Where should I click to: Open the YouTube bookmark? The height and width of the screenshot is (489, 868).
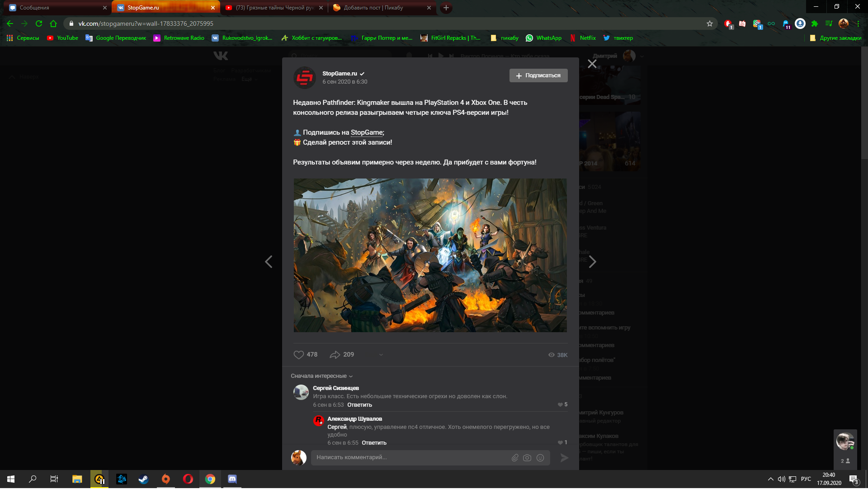pyautogui.click(x=62, y=38)
